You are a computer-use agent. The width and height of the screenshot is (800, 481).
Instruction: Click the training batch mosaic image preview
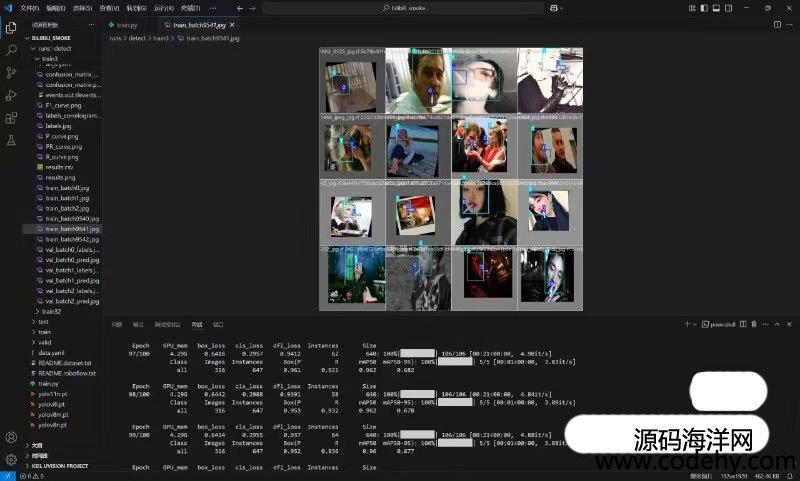pos(451,179)
